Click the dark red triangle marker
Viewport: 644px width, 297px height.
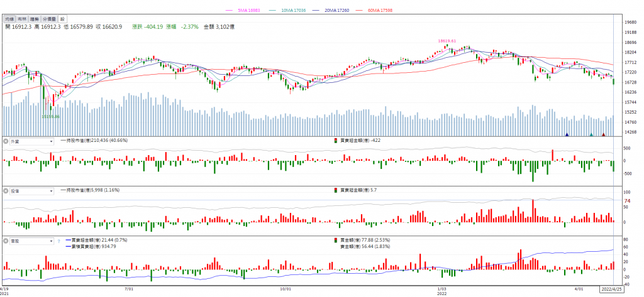pyautogui.click(x=604, y=134)
